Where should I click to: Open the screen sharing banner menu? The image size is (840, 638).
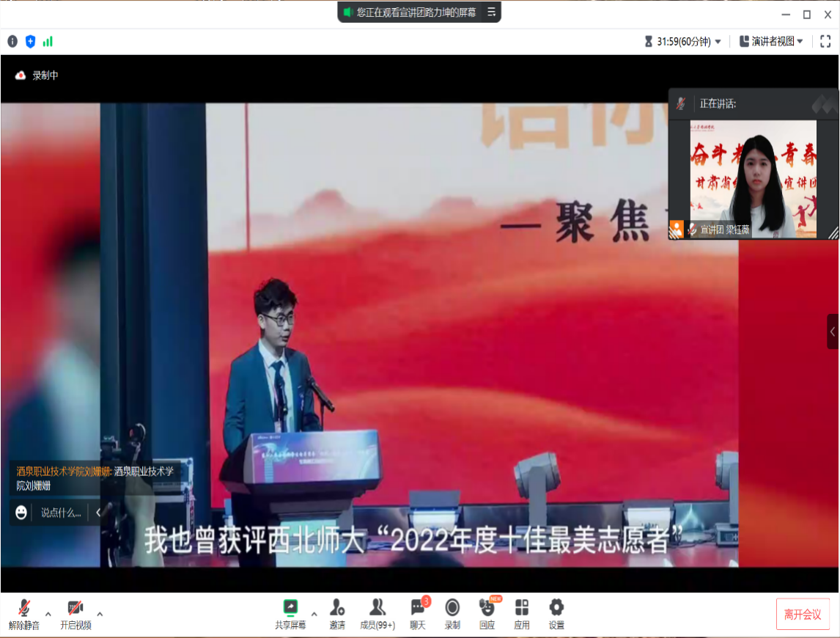point(492,12)
